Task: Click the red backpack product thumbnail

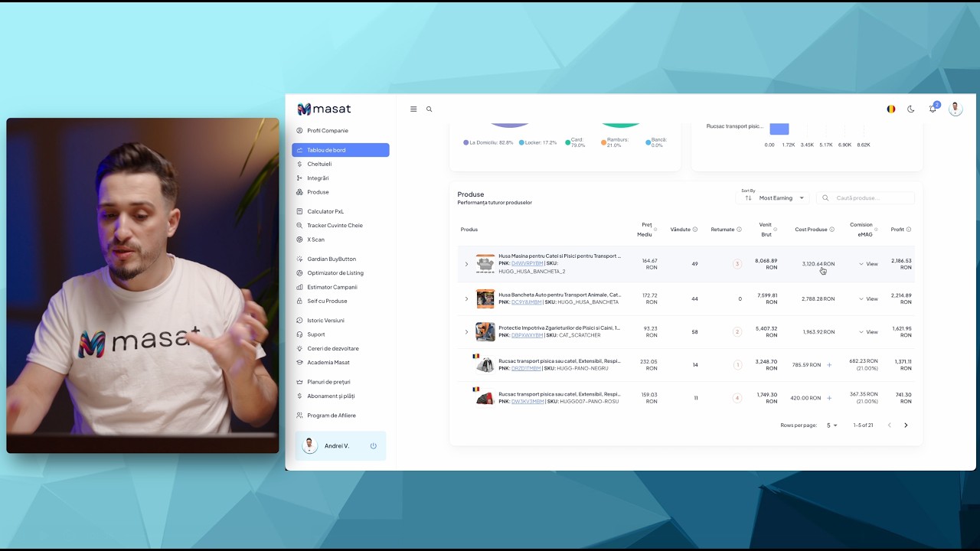Action: pos(485,398)
